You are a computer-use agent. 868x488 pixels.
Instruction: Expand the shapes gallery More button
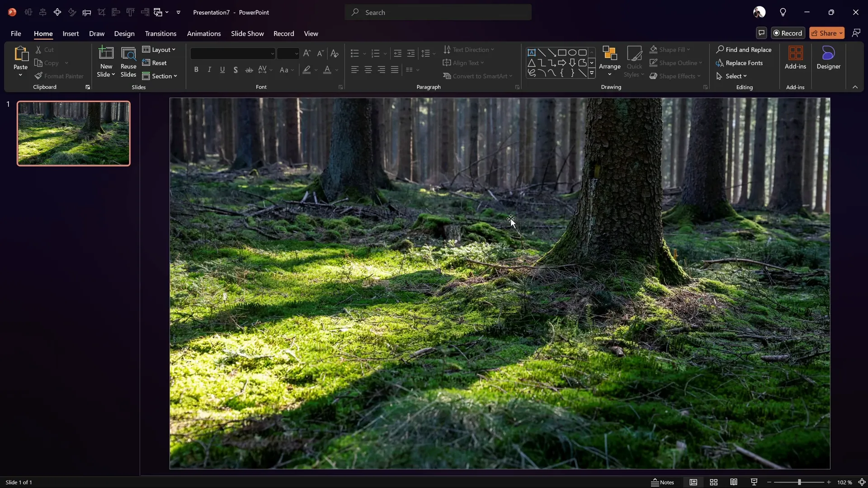pos(592,73)
